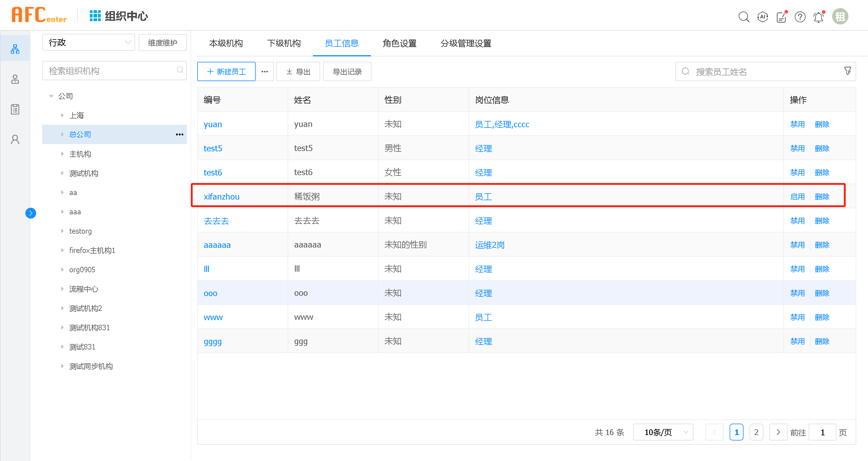Open the 行政 dimension dropdown
This screenshot has width=868, height=461.
(88, 43)
